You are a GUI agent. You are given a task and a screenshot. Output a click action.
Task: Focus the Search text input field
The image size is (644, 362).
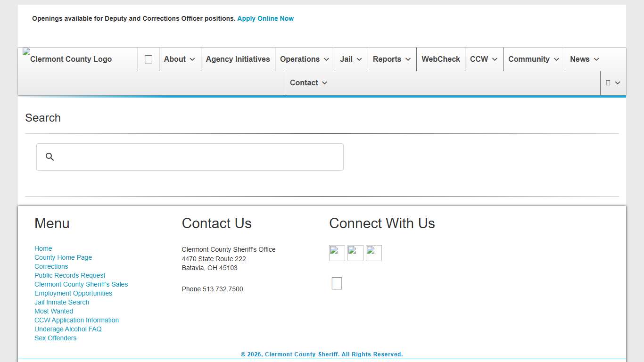(x=198, y=157)
